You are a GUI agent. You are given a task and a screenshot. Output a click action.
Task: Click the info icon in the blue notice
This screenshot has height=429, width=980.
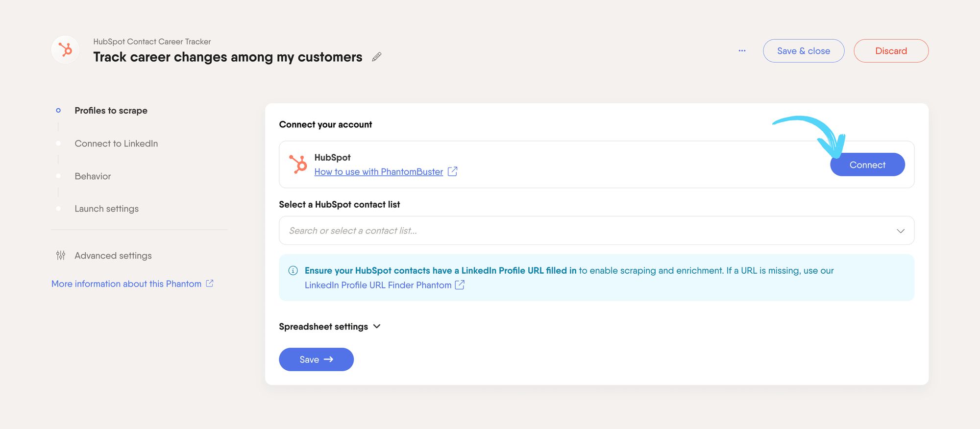293,270
